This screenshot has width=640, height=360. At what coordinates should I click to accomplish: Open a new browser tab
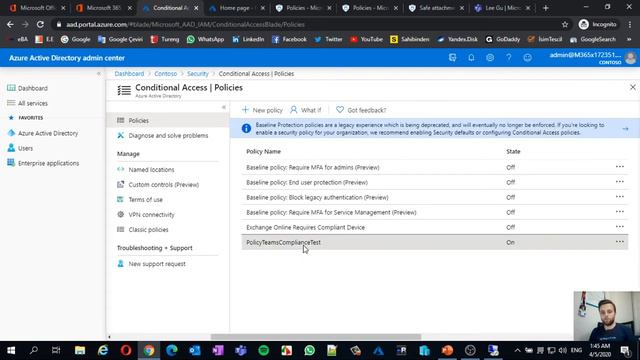pos(545,8)
